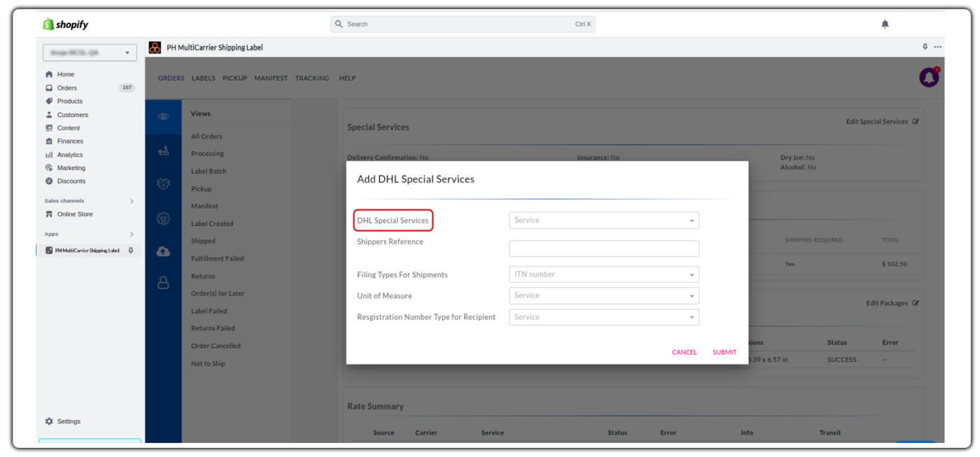Click the Shippers Reference input field

point(604,248)
